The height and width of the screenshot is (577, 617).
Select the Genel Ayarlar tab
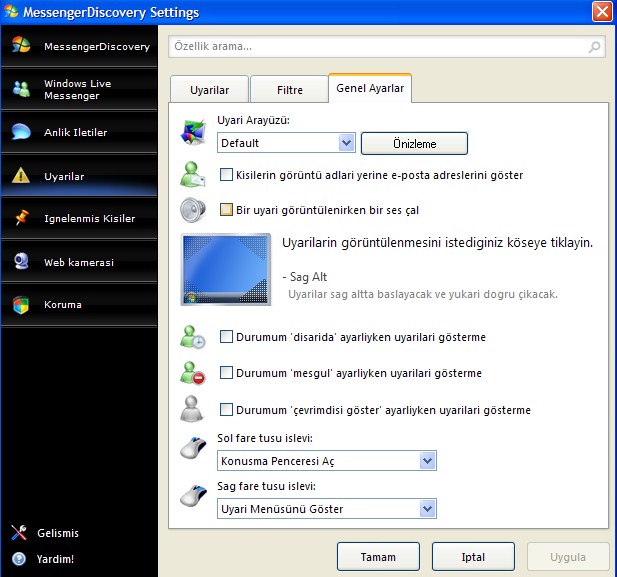(x=370, y=88)
